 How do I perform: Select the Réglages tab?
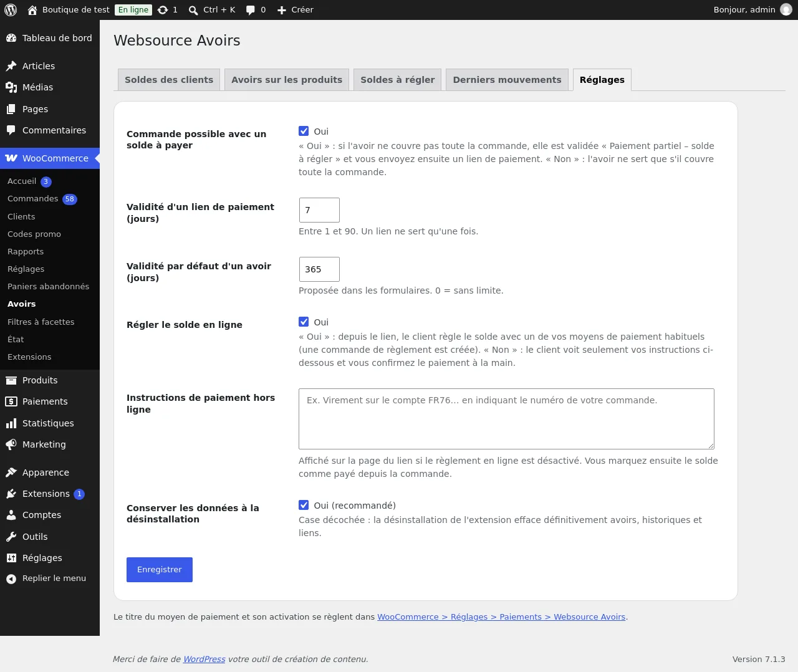pyautogui.click(x=602, y=80)
